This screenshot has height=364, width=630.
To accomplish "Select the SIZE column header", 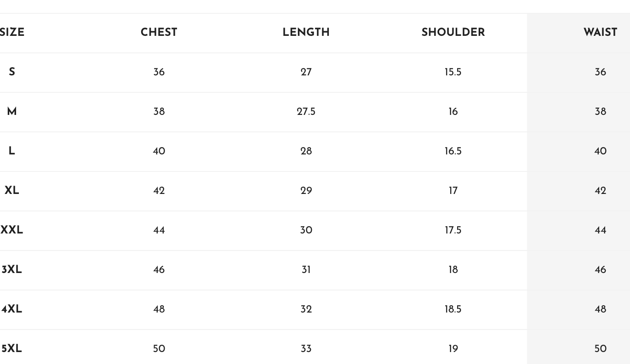I will point(12,33).
